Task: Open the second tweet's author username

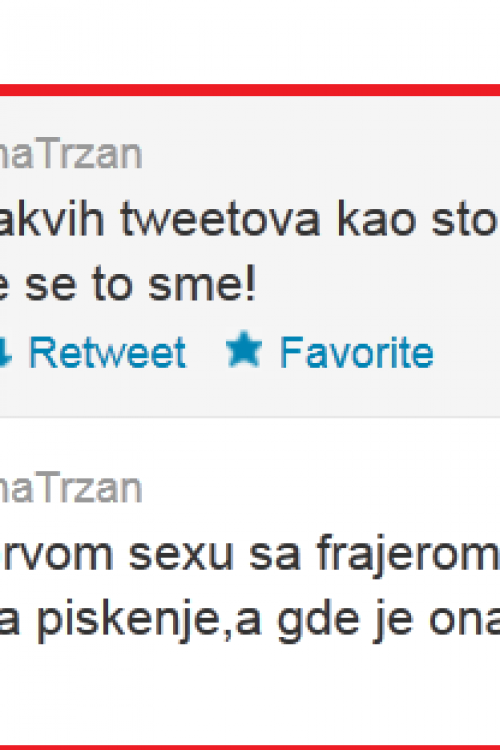Action: pyautogui.click(x=71, y=488)
